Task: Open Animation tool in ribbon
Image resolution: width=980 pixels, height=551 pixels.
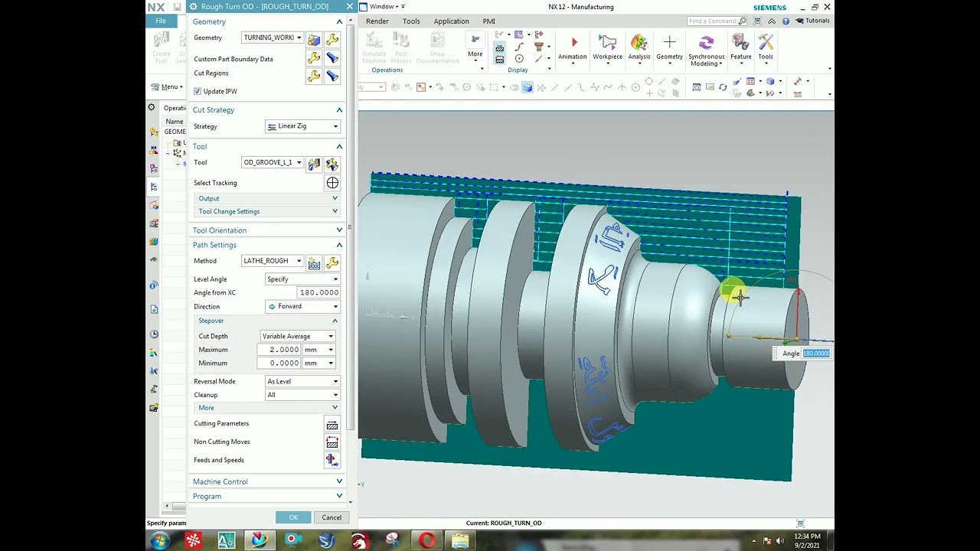Action: click(x=573, y=47)
